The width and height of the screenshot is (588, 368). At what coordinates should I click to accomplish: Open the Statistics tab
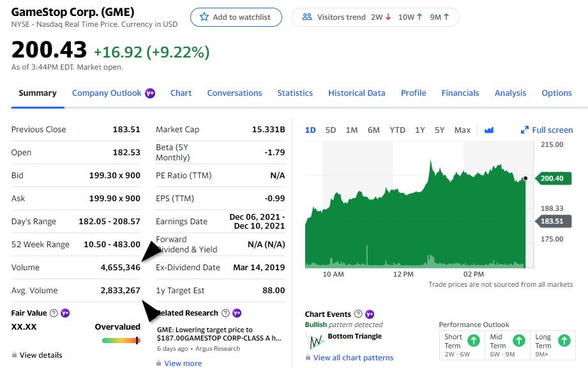click(295, 93)
